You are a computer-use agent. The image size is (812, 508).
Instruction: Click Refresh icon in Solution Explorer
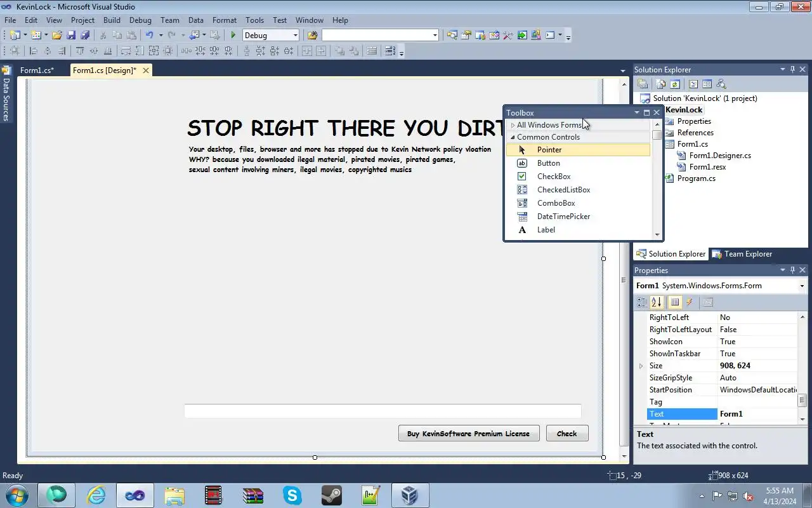coord(675,84)
